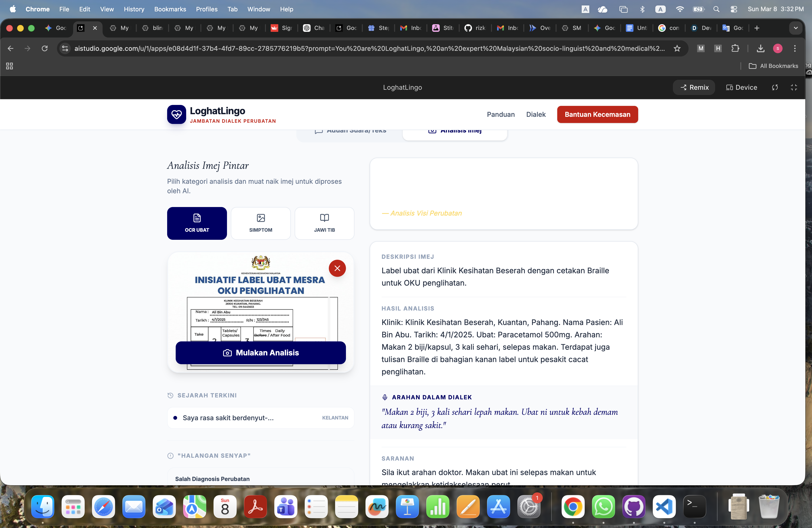Open the Chrome downloads icon
Screen dimensions: 812x528
click(760, 48)
